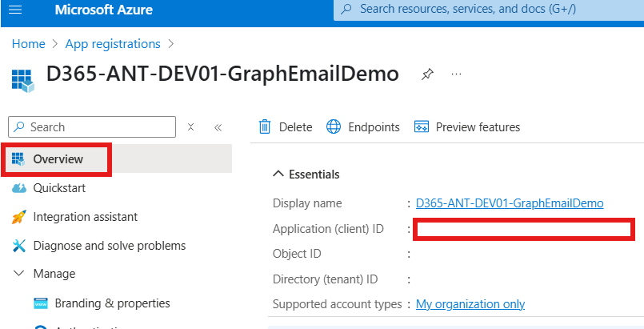Click the magnifier icon in top search
Screen dimensions: 644x329
tap(347, 10)
